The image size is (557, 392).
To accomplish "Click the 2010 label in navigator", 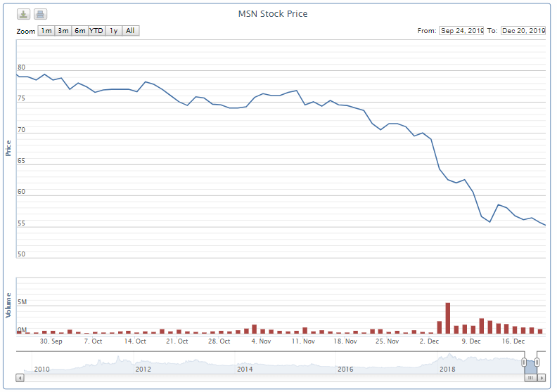I will point(42,370).
